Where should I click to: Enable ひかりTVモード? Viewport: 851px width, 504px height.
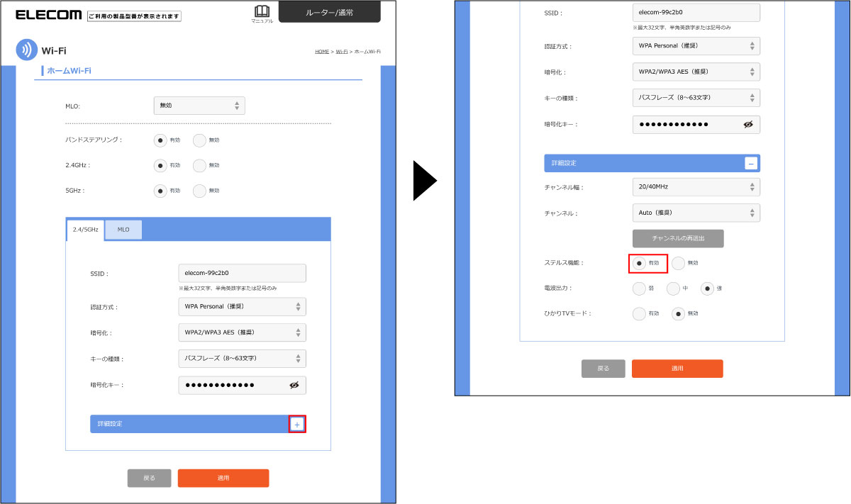[639, 313]
